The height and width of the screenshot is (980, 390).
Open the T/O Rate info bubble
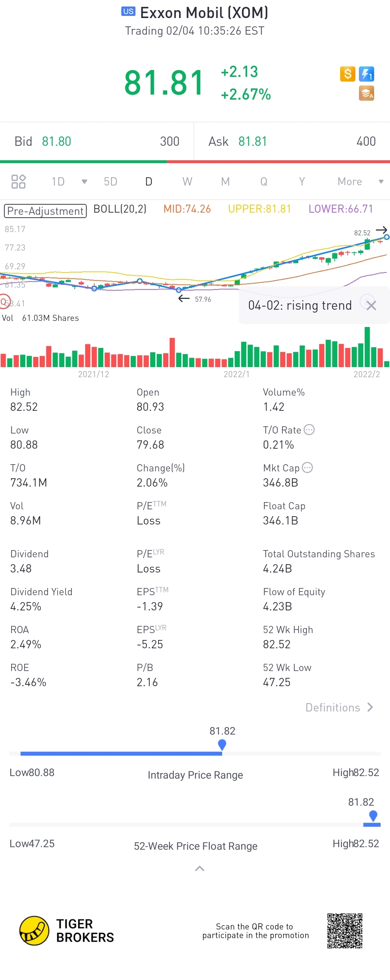pyautogui.click(x=309, y=430)
